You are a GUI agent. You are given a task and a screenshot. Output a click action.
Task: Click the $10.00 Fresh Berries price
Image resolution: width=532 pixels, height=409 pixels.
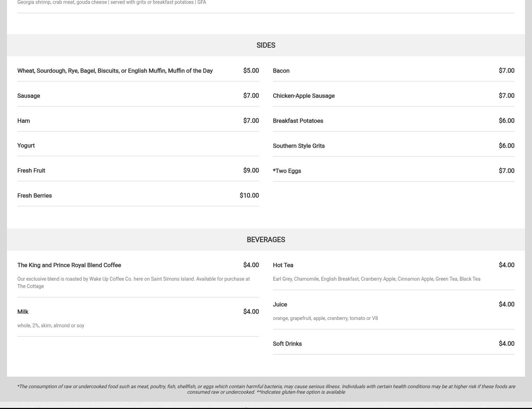[x=249, y=195]
